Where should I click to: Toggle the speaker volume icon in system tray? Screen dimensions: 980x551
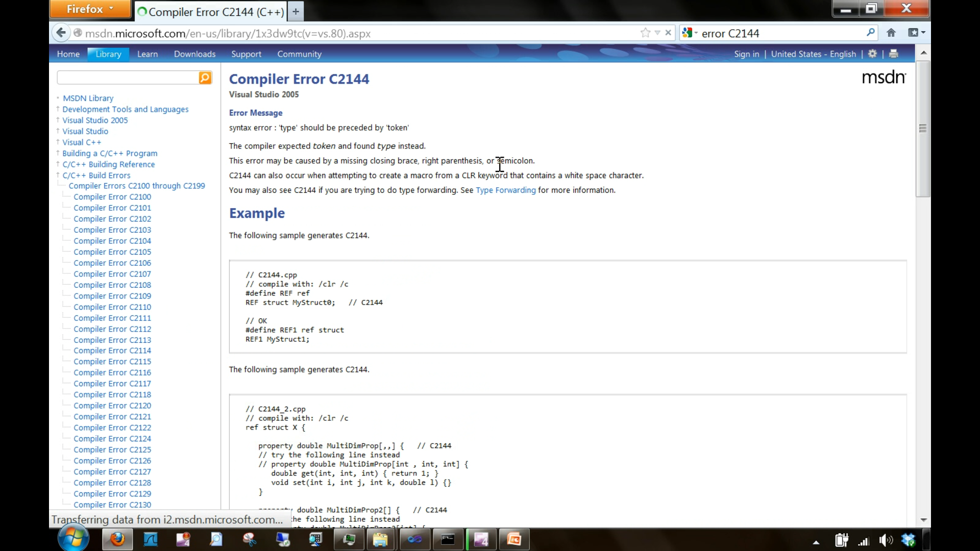pos(886,540)
